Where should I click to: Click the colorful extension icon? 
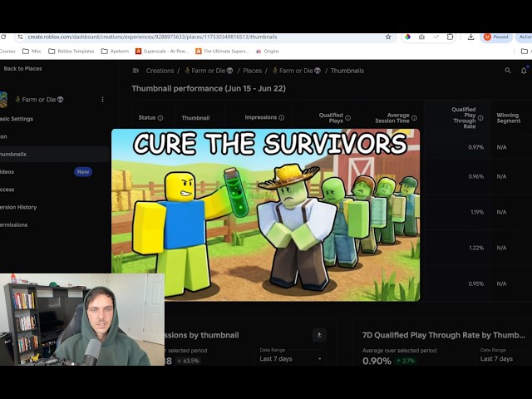pyautogui.click(x=407, y=37)
